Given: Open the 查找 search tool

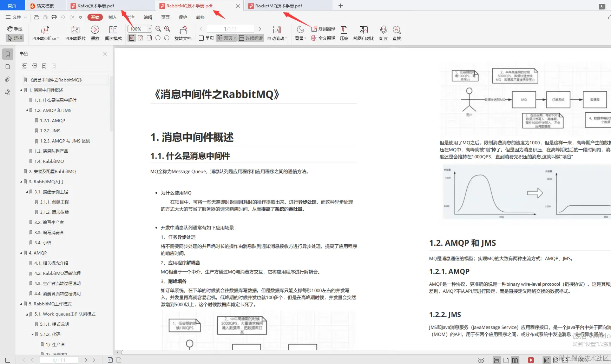Looking at the screenshot, I should coord(397,33).
